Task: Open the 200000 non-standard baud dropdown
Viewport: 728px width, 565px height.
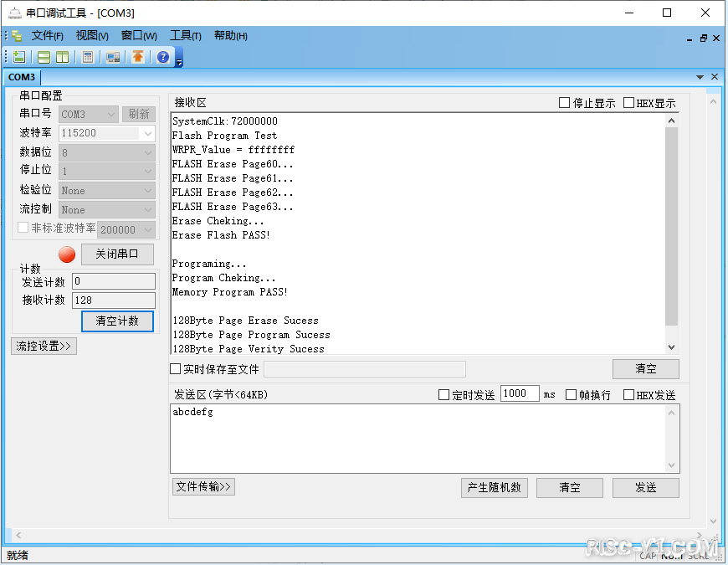Action: tap(126, 230)
